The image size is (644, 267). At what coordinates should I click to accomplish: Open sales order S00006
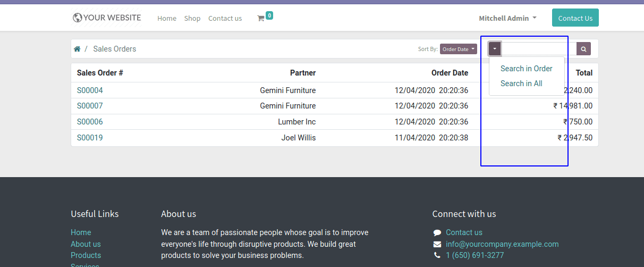coord(90,122)
